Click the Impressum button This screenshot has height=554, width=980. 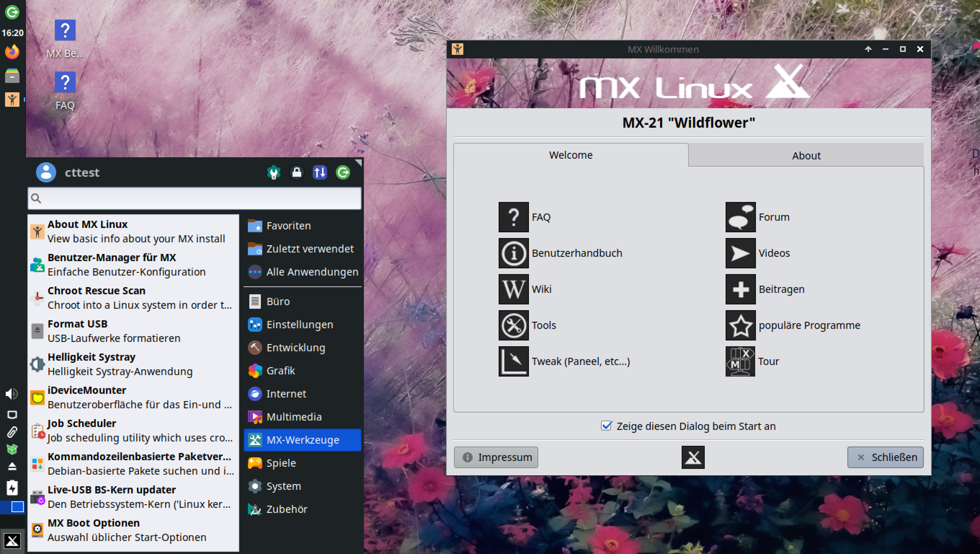point(496,457)
